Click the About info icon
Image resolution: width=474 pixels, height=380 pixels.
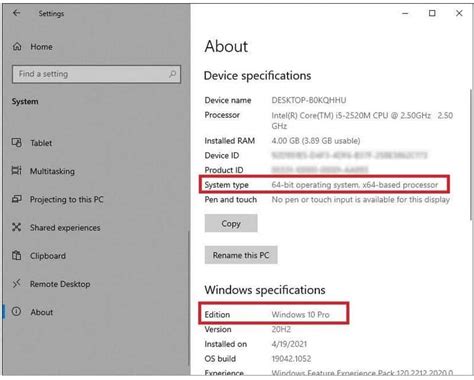pyautogui.click(x=17, y=312)
